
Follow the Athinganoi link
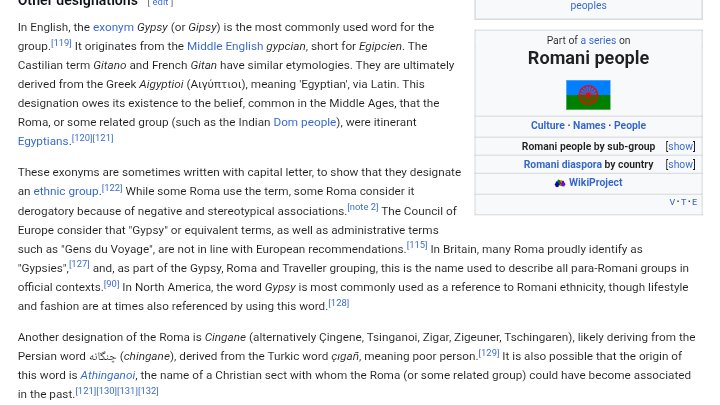[107, 375]
